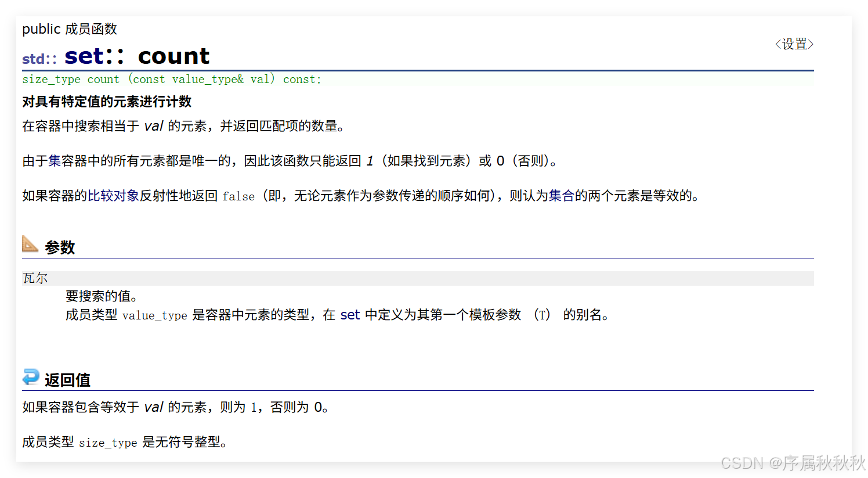Viewport: 868px width, 478px height.
Task: Click the size_type text near page bottom
Action: pos(108,442)
